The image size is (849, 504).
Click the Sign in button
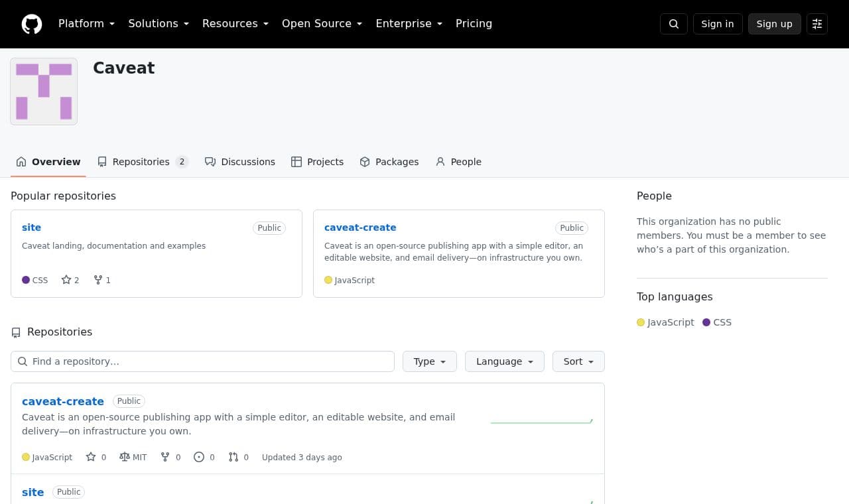[x=718, y=24]
